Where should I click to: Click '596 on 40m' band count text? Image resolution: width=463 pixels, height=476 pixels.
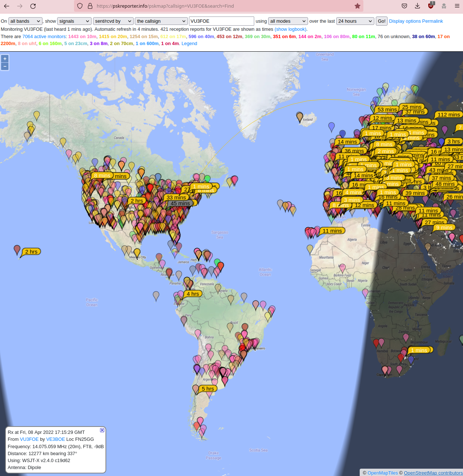coord(201,37)
